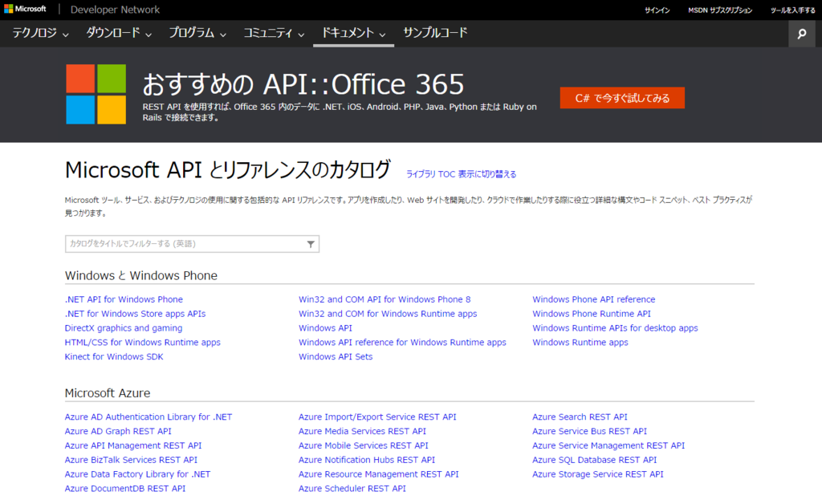Image resolution: width=822 pixels, height=504 pixels.
Task: Open MSDN サブスクリプション link
Action: pyautogui.click(x=720, y=10)
